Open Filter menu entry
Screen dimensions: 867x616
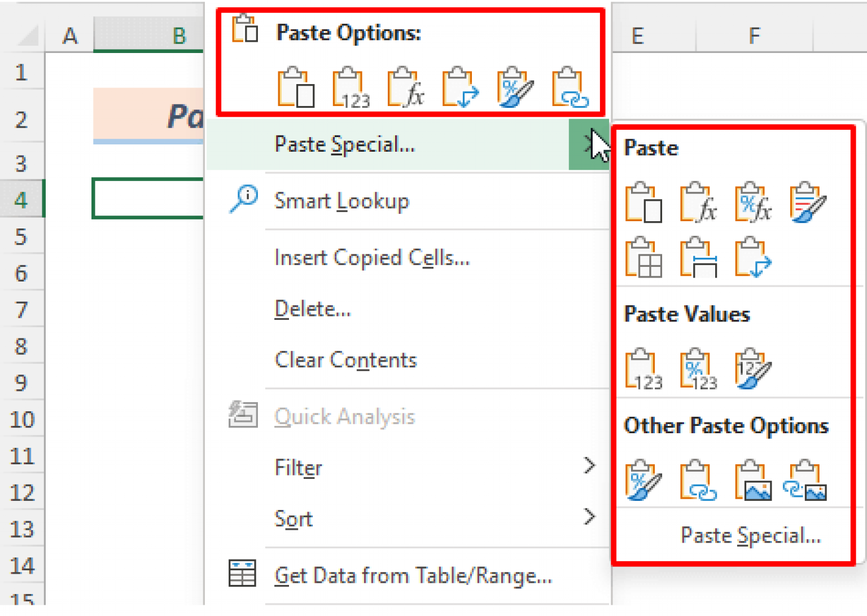pyautogui.click(x=408, y=468)
